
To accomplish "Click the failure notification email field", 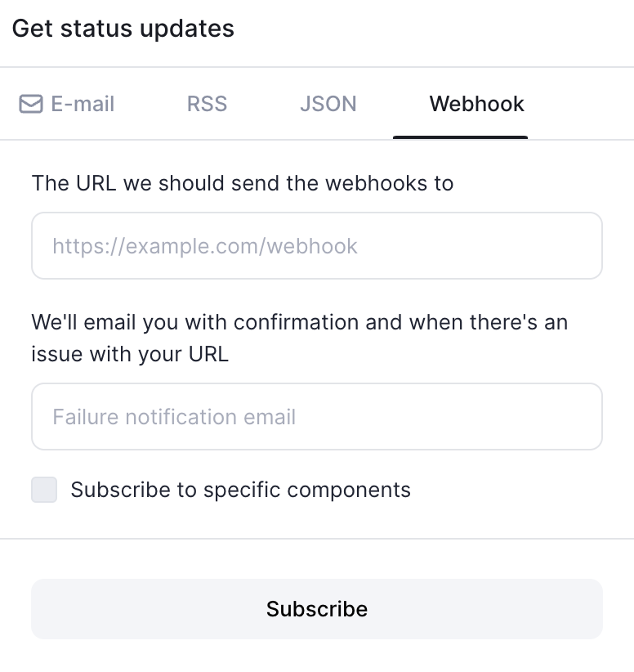I will point(317,416).
